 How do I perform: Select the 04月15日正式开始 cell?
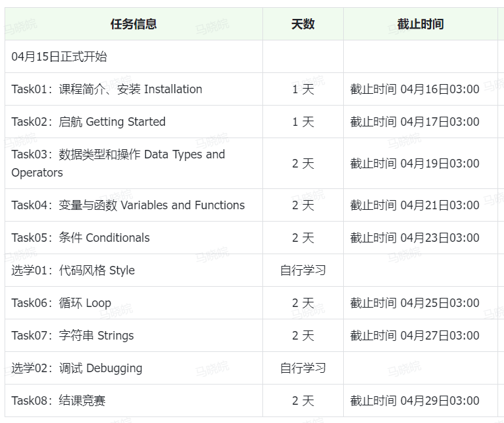pyautogui.click(x=133, y=57)
